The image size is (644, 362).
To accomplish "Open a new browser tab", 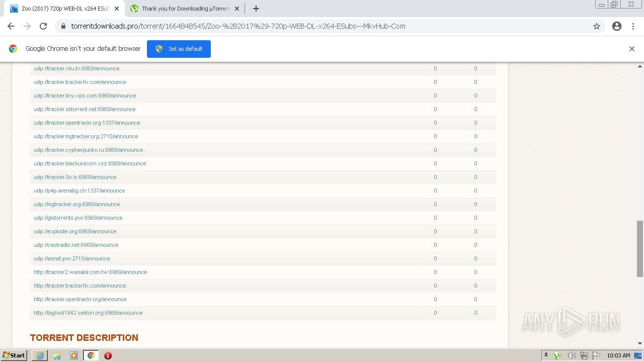I will click(256, 9).
